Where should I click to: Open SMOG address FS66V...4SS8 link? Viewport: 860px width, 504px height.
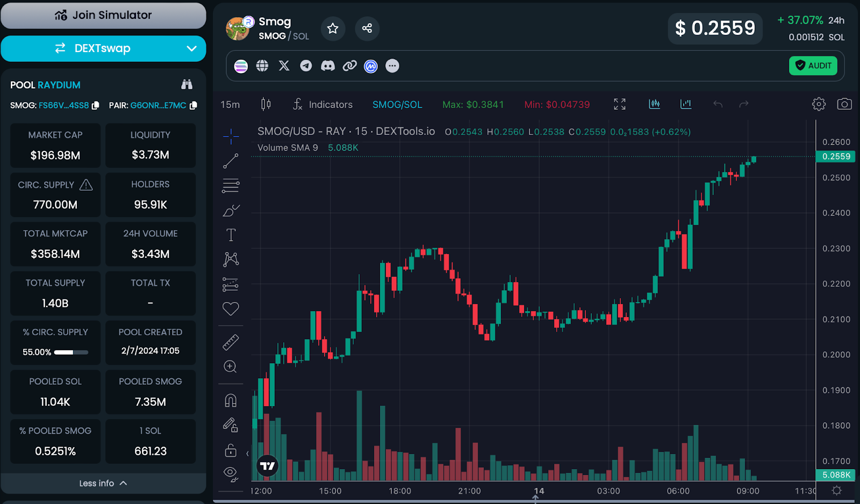63,105
